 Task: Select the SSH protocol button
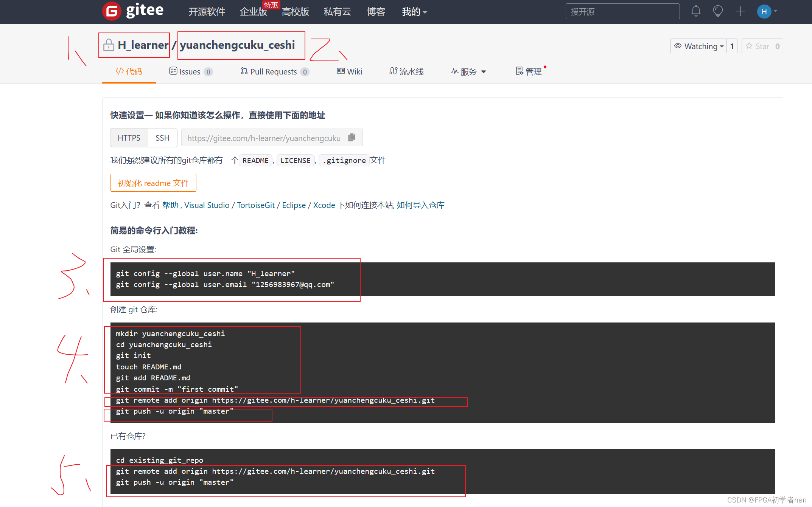[x=163, y=138]
